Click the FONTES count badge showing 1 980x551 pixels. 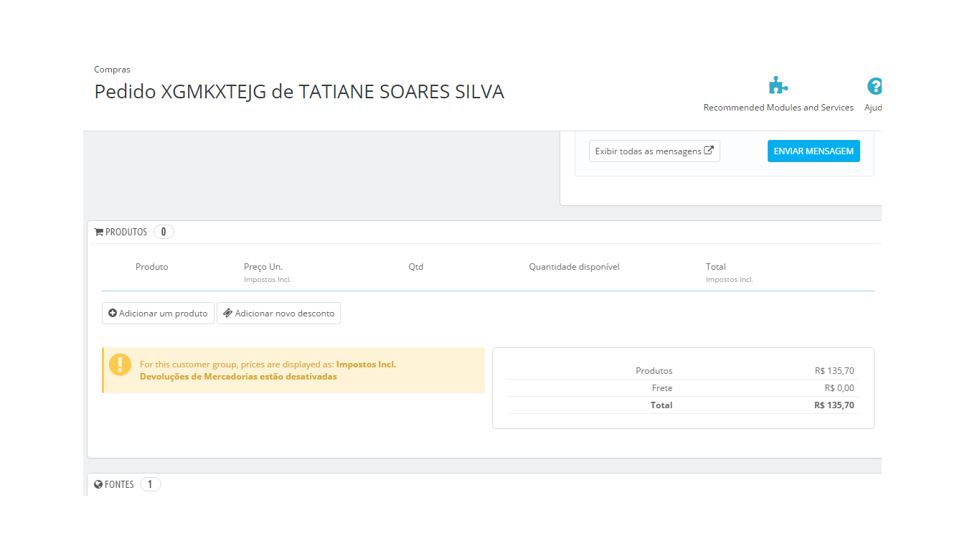(150, 484)
